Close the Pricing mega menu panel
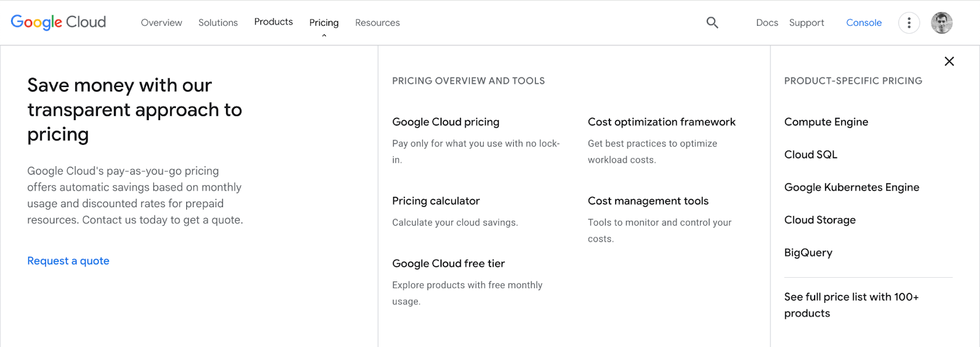 949,61
